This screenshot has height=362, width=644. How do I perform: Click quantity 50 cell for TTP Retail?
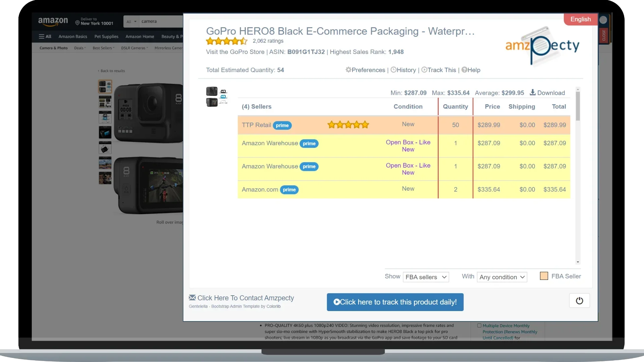(x=455, y=125)
